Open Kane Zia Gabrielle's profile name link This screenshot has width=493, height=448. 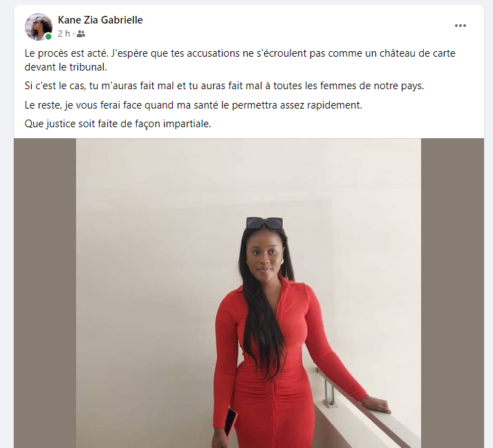[100, 20]
